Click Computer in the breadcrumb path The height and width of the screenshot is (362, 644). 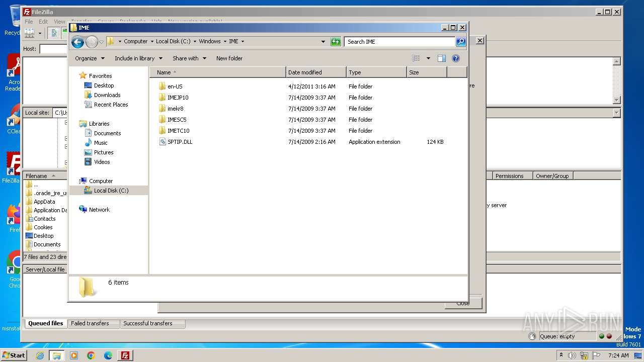(135, 42)
